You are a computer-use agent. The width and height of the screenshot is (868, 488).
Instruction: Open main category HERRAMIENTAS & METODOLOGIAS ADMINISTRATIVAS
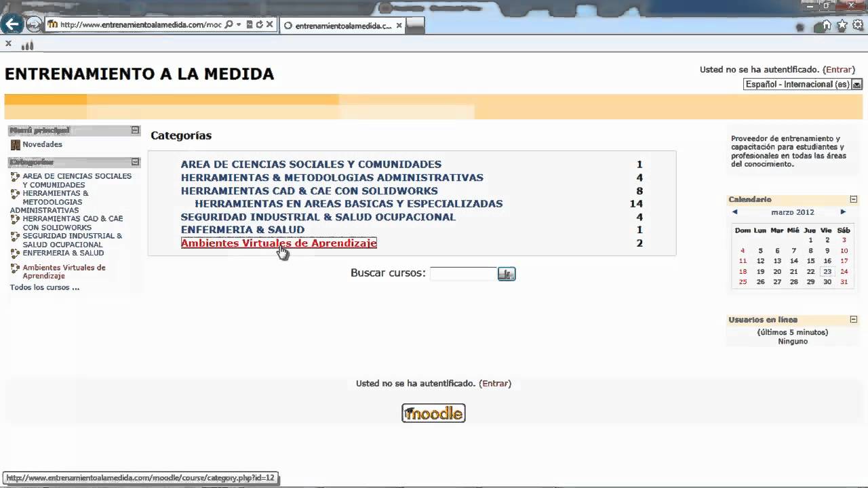332,178
